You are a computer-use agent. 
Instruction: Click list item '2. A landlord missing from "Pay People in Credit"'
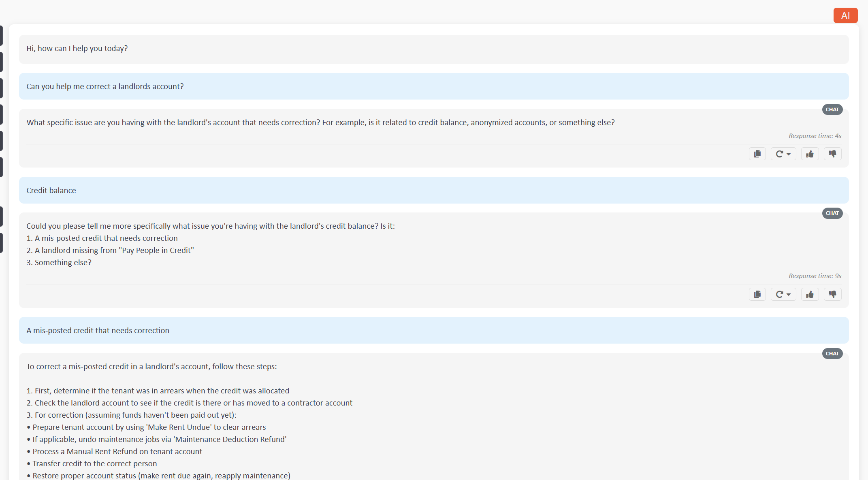(x=110, y=251)
